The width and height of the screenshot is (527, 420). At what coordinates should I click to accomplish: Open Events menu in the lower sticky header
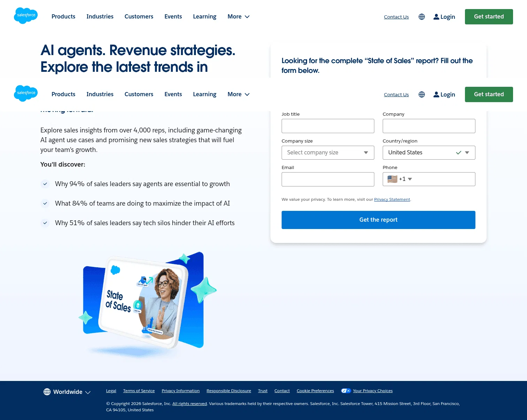point(173,94)
